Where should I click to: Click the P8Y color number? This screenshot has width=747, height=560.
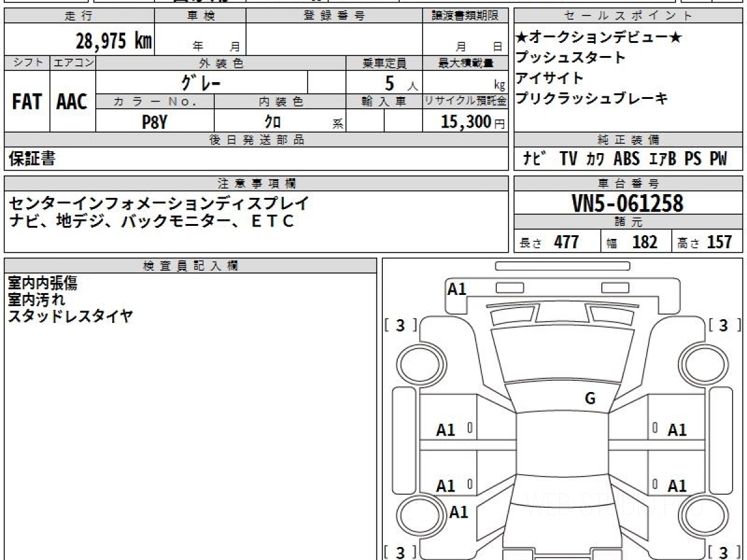(x=154, y=123)
